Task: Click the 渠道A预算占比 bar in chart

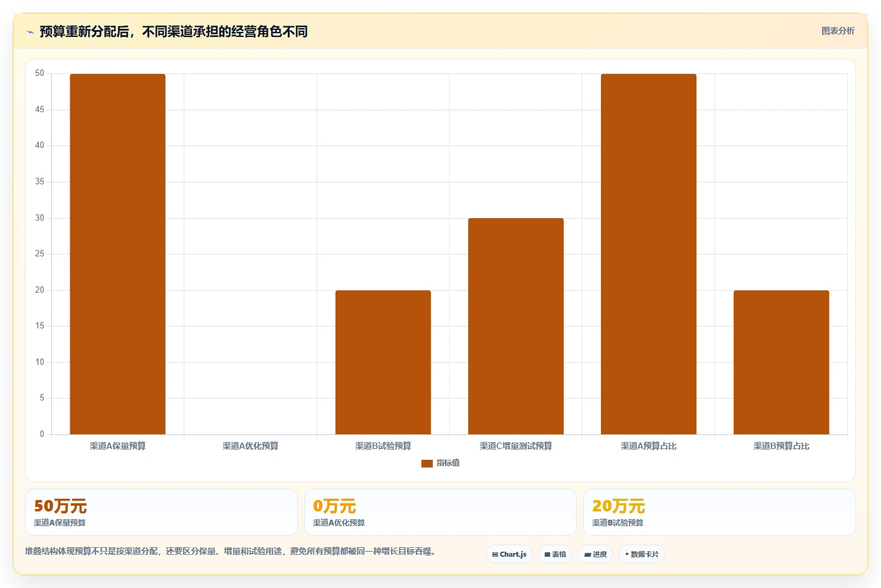Action: pyautogui.click(x=649, y=254)
